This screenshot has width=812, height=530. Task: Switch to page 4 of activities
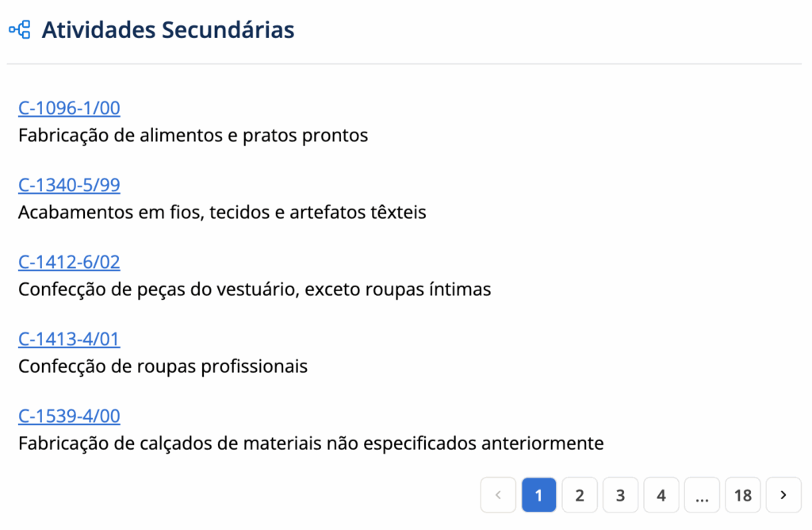[x=661, y=495]
